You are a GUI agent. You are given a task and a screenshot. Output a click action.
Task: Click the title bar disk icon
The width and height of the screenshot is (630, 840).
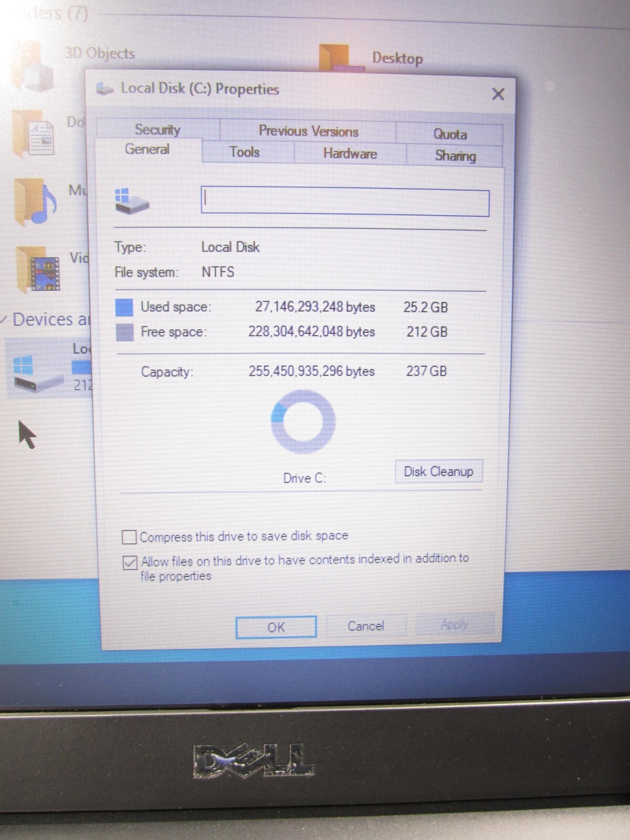(105, 88)
